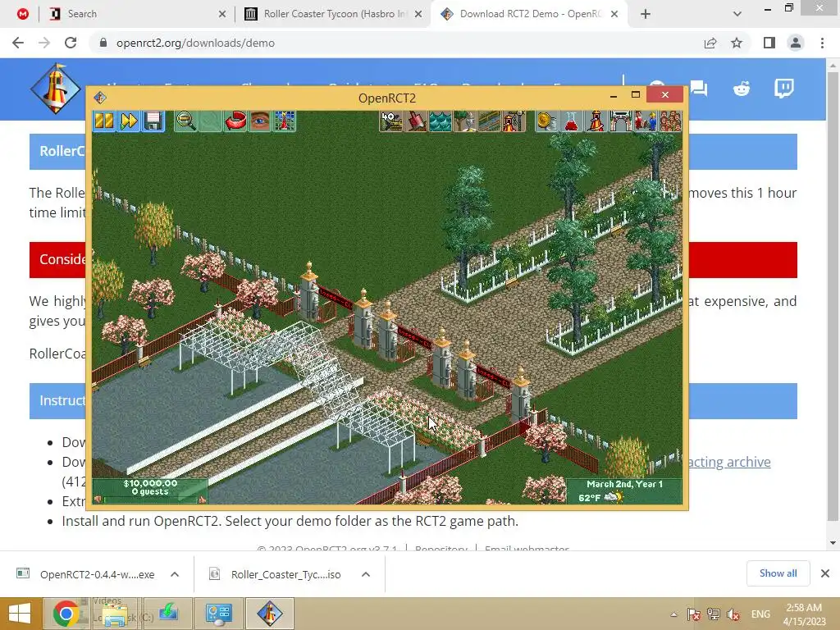This screenshot has width=840, height=630.
Task: Pause the game in OpenRCT2
Action: 104,121
